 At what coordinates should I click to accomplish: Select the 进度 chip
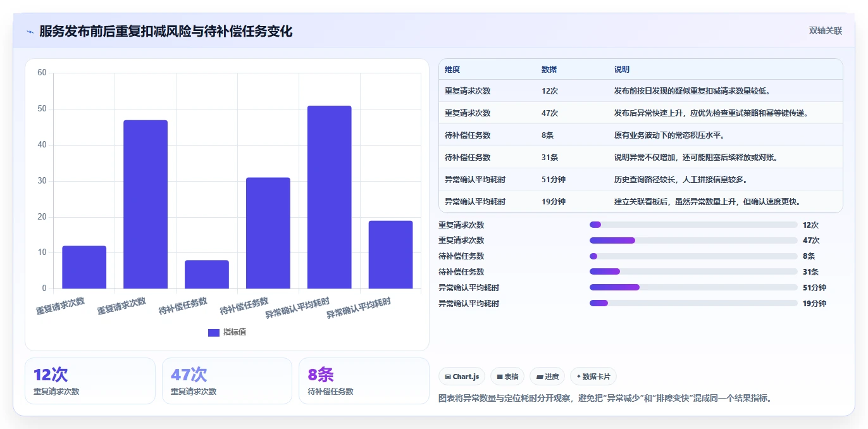click(x=547, y=376)
